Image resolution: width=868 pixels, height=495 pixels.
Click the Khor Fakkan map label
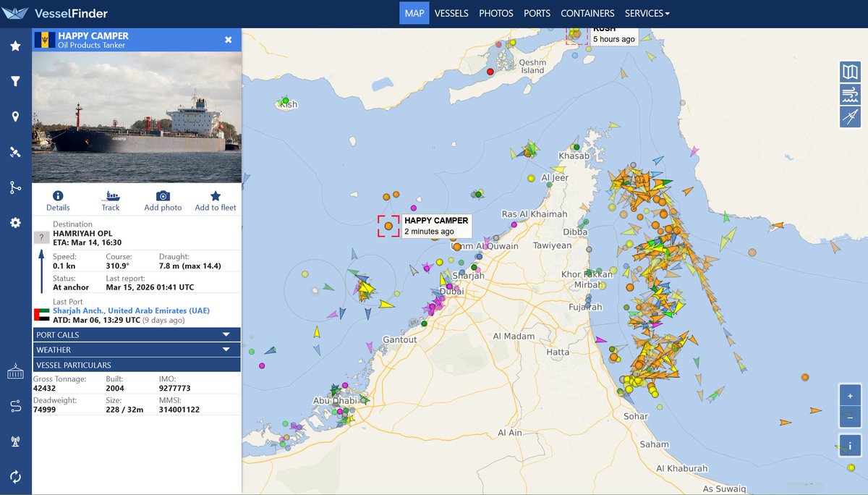click(x=587, y=274)
